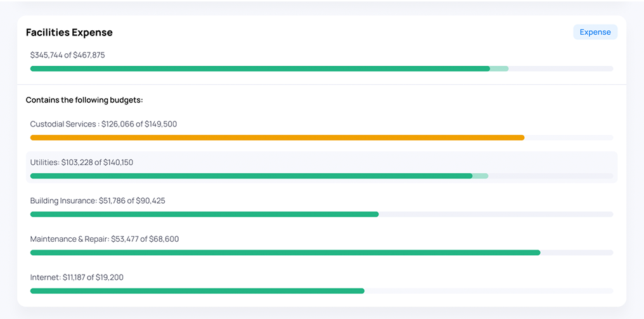
Task: Click the Internet green progress bar
Action: [197, 291]
